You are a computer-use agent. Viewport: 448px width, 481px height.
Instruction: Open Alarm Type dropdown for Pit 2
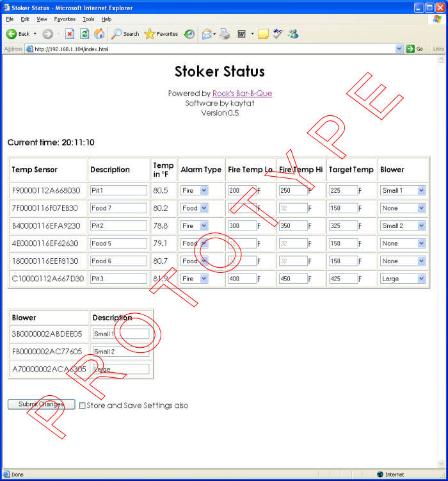coord(204,226)
